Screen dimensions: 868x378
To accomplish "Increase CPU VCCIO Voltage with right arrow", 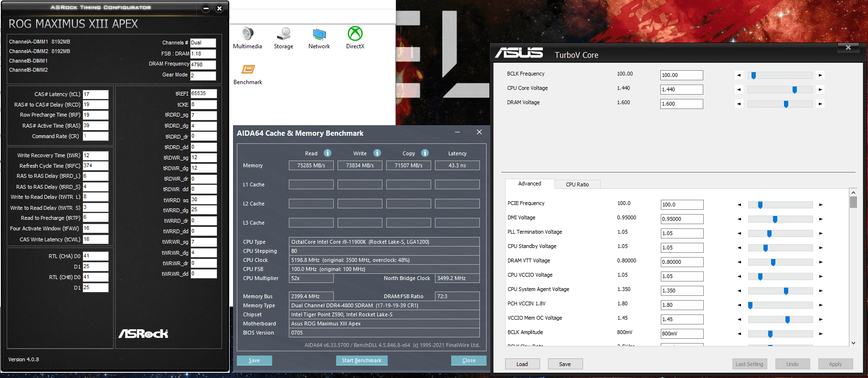I will pos(821,276).
